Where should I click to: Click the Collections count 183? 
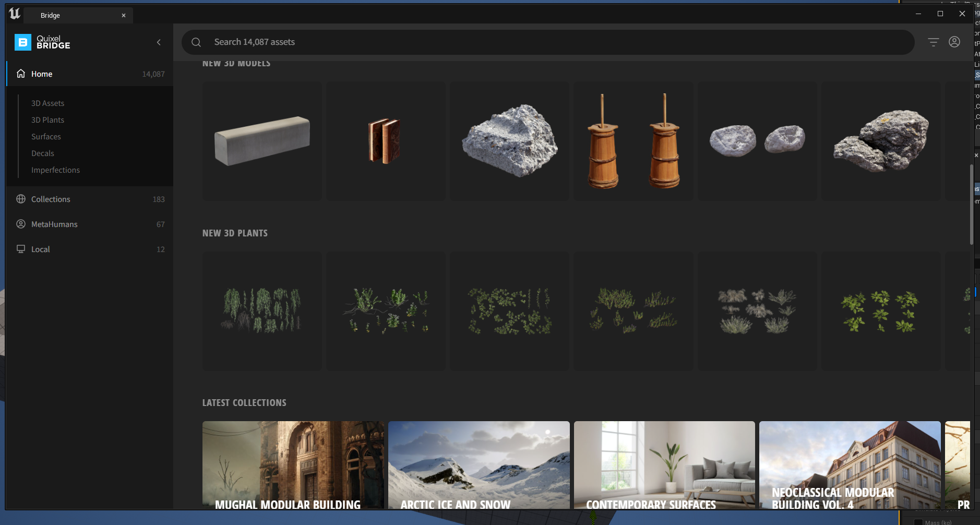tap(159, 199)
